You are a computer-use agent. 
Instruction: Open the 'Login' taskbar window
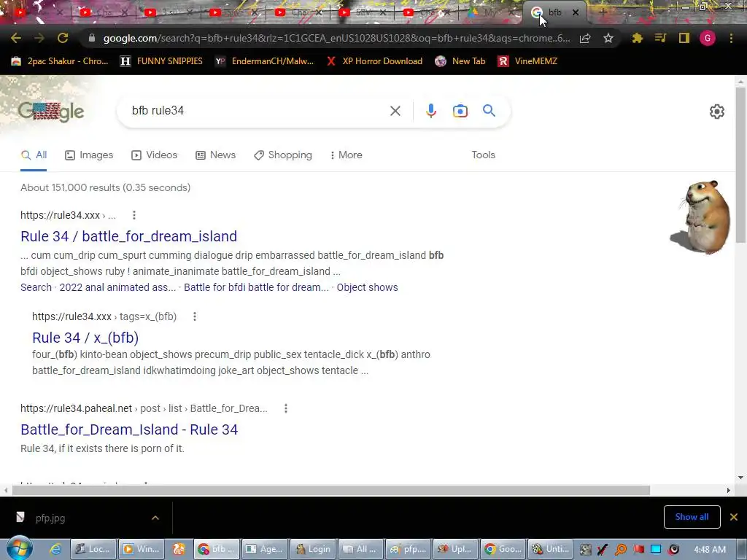point(313,549)
